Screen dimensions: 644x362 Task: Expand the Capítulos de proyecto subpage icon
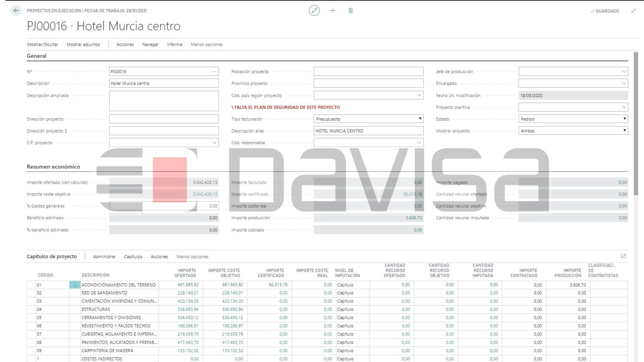click(623, 256)
